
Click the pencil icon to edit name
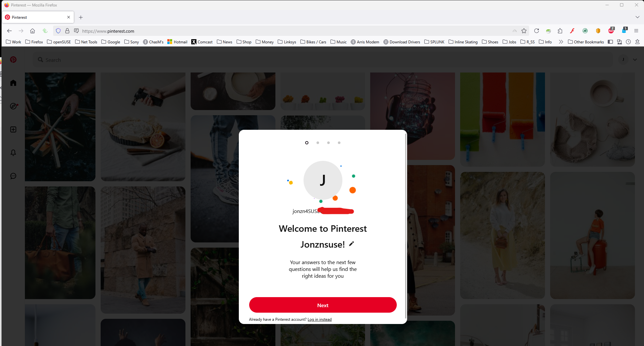(351, 244)
